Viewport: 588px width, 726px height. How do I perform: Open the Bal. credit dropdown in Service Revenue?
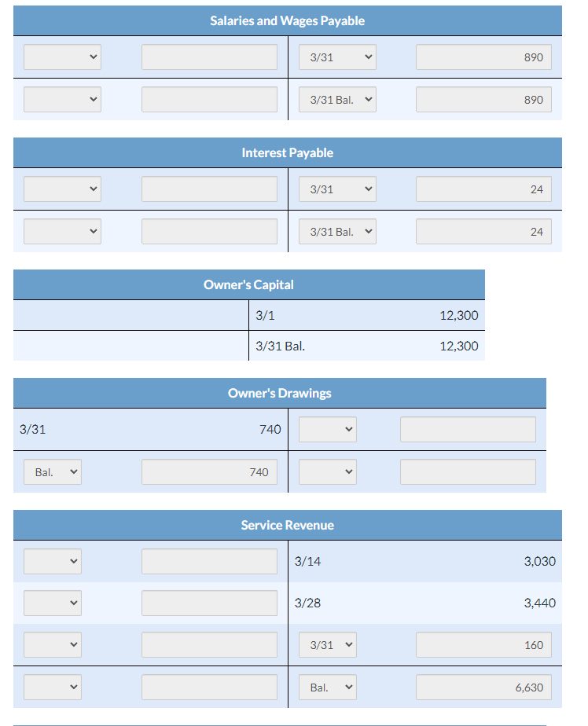(328, 687)
